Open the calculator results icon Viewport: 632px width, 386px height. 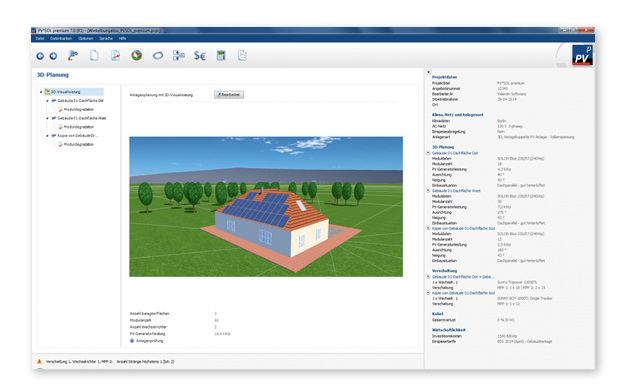click(x=221, y=55)
